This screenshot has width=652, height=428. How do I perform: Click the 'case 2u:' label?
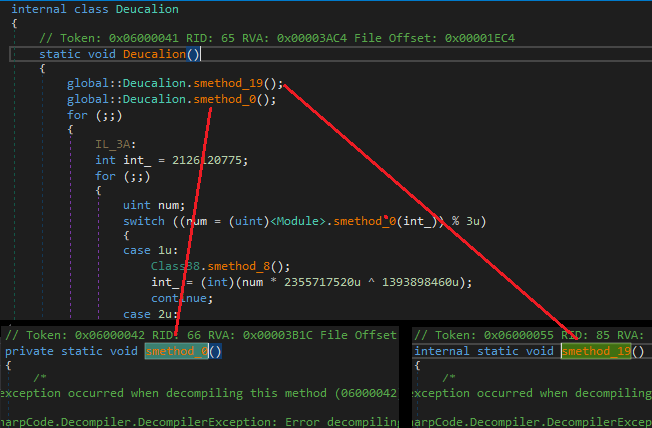click(151, 314)
